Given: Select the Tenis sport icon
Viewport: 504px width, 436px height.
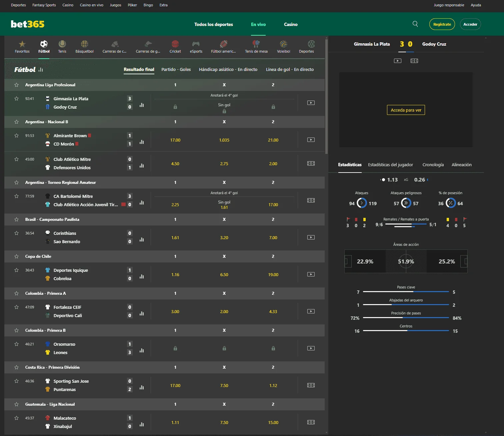Looking at the screenshot, I should point(62,47).
